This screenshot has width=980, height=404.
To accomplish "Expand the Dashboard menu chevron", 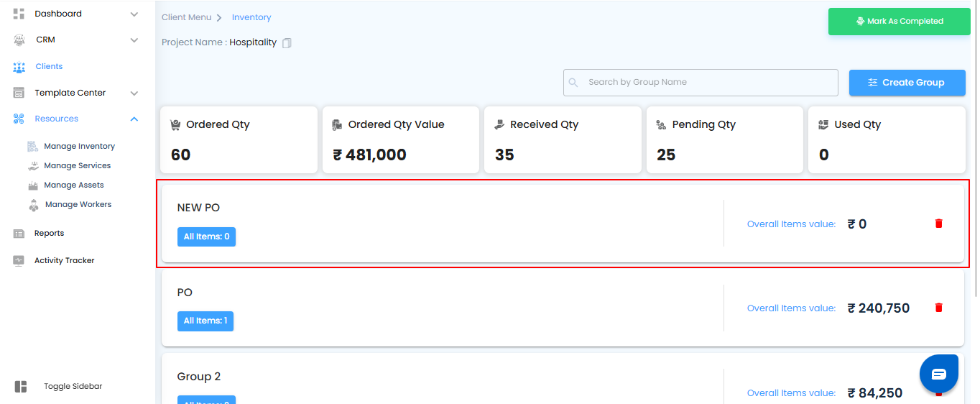I will (x=134, y=14).
